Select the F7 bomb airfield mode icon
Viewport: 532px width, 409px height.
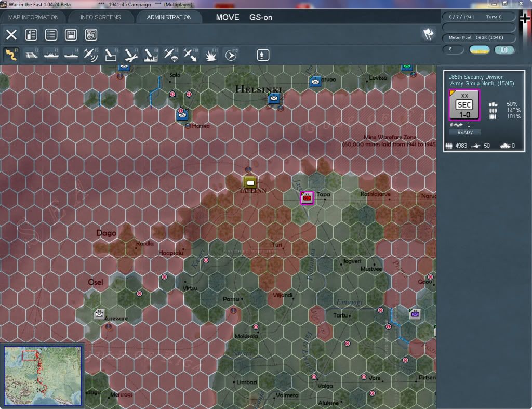(131, 55)
